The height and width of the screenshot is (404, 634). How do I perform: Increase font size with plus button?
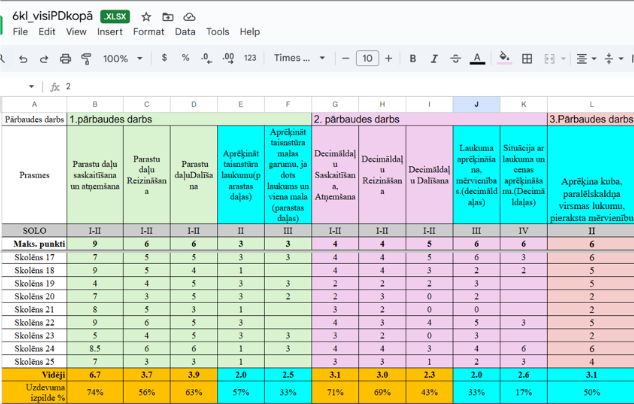pos(390,59)
